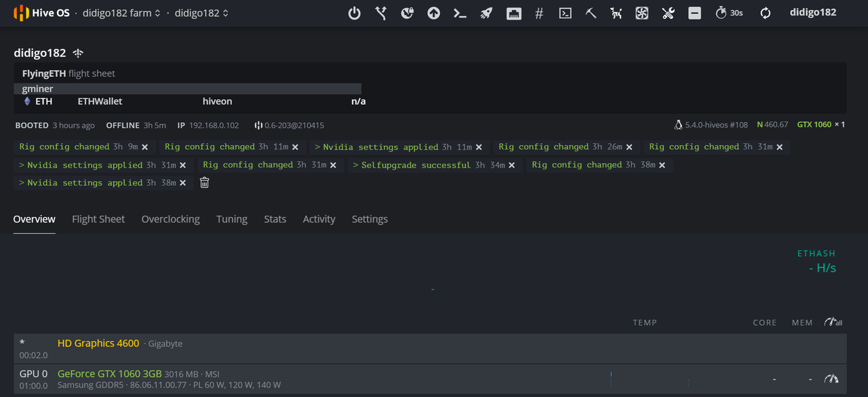The image size is (868, 397).
Task: Click the OFFLINE 3h 5m status
Action: pos(136,126)
